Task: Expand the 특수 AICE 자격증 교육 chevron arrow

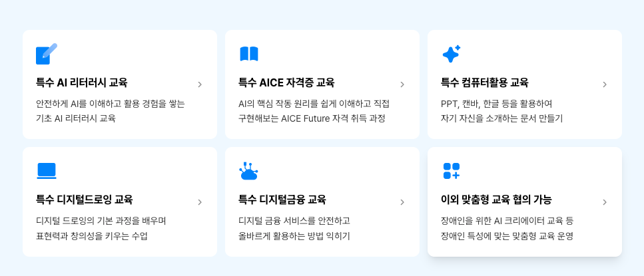Action: tap(402, 84)
